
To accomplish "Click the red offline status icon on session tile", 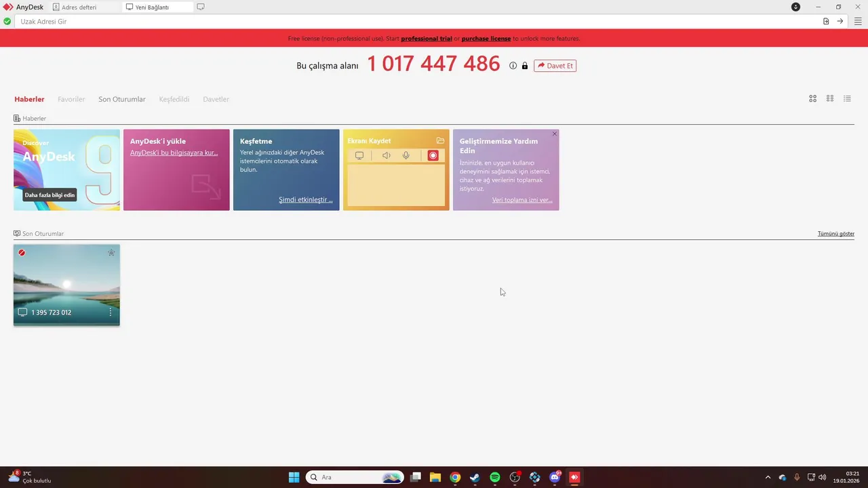I will click(22, 253).
